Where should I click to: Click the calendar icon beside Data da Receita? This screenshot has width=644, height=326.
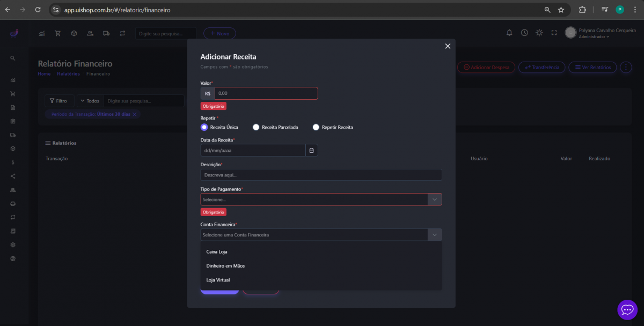coord(312,150)
